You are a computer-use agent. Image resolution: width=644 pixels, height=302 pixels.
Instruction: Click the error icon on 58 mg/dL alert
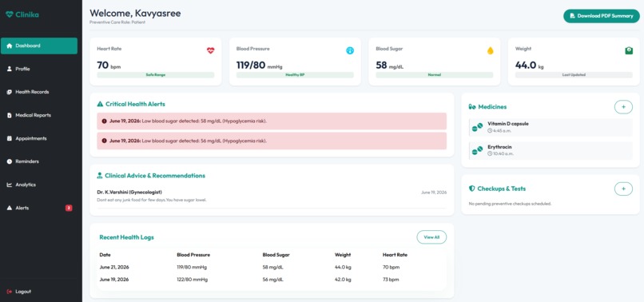click(105, 121)
